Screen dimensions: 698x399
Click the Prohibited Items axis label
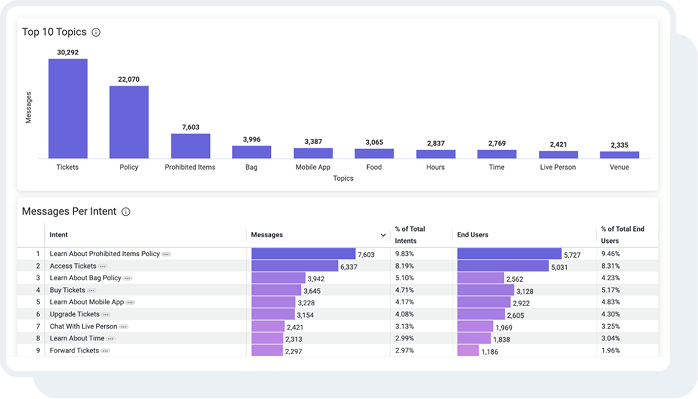tap(190, 167)
